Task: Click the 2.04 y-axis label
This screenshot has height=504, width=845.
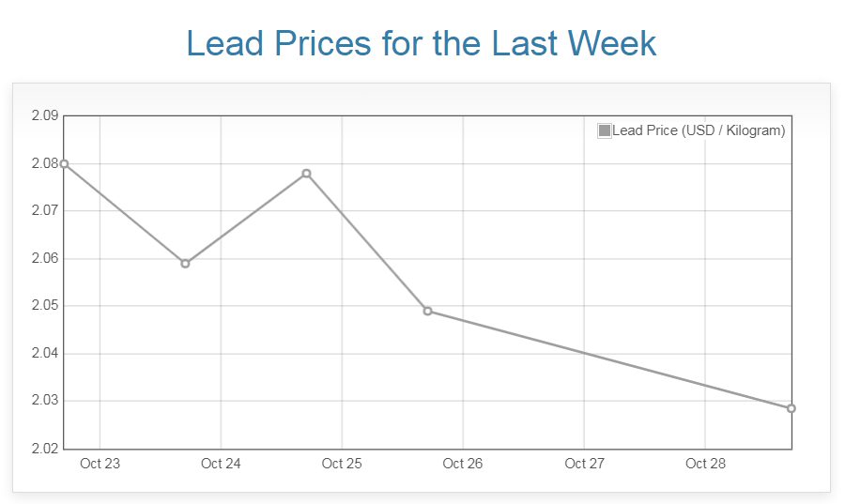Action: point(45,354)
